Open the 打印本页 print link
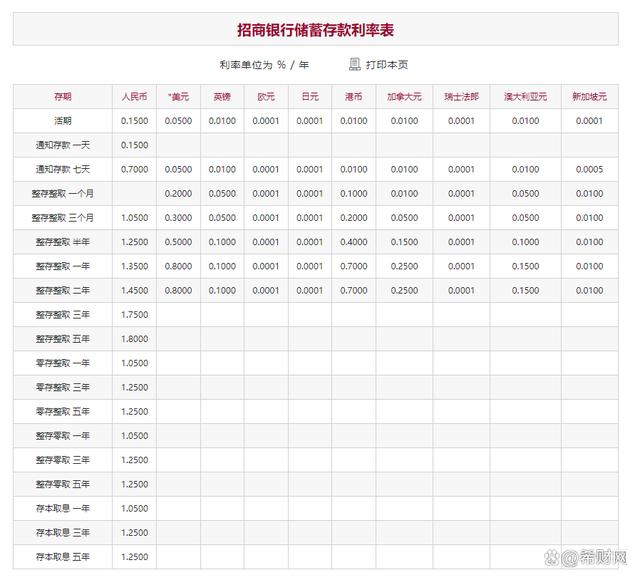 coord(387,65)
